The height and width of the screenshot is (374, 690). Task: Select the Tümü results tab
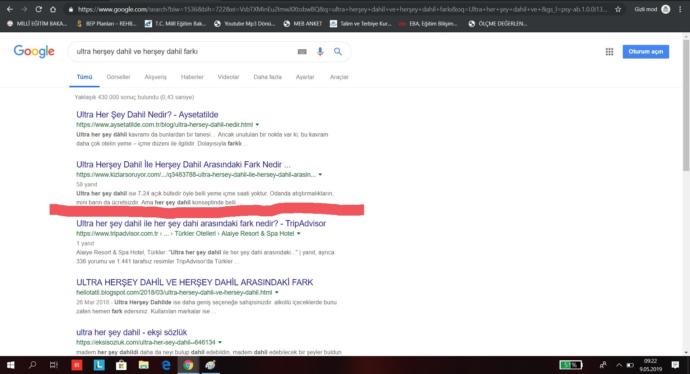[x=84, y=77]
